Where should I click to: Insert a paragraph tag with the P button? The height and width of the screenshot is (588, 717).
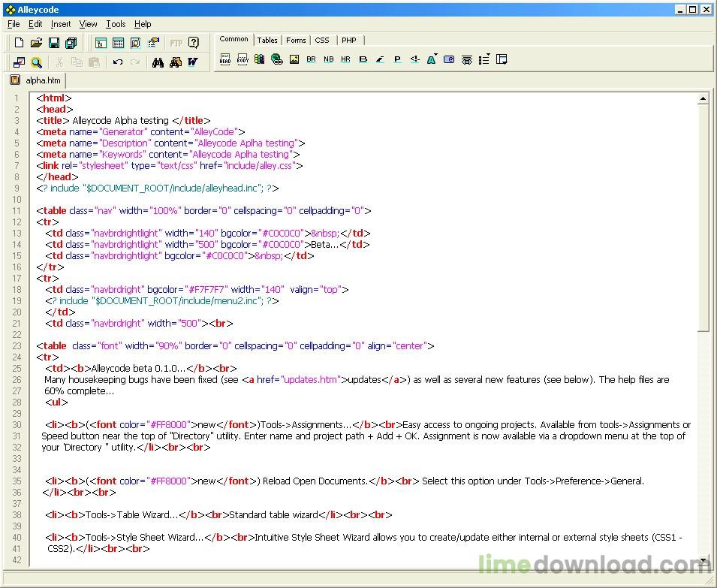coord(397,59)
